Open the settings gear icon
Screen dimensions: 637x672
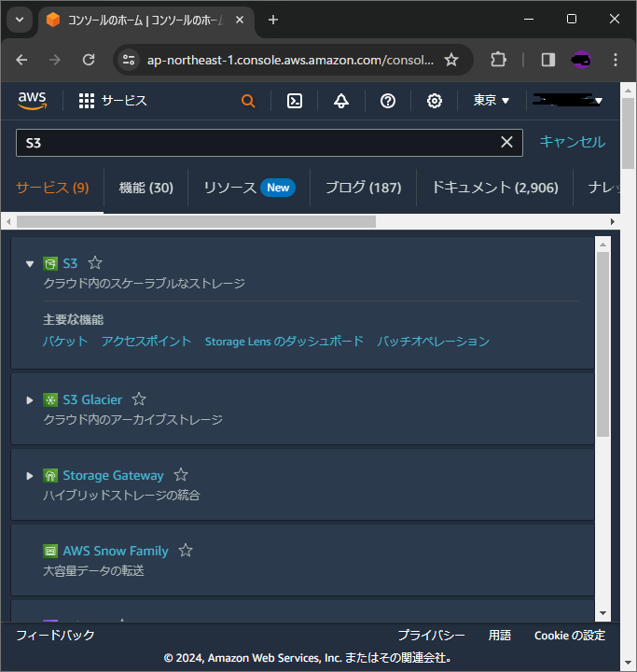(435, 101)
